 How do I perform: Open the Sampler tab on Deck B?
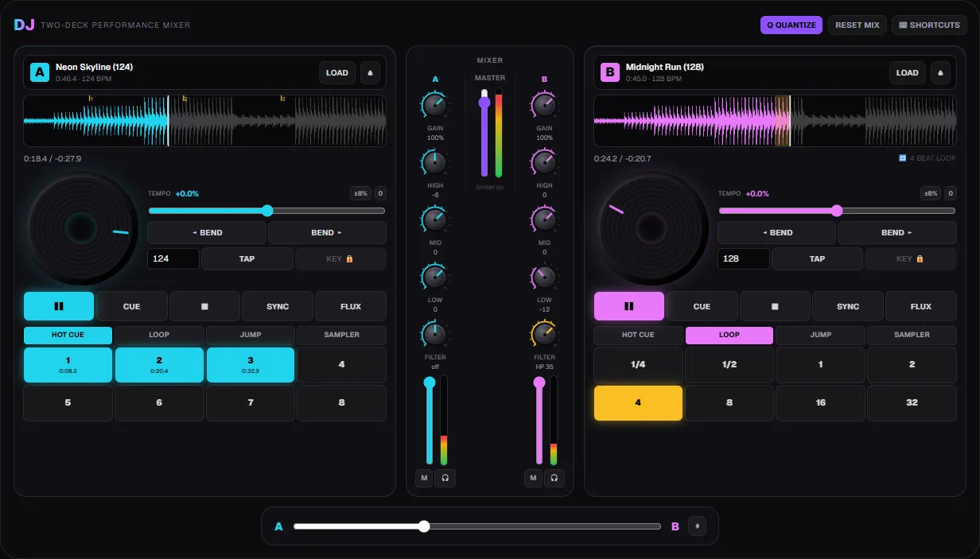(x=912, y=335)
